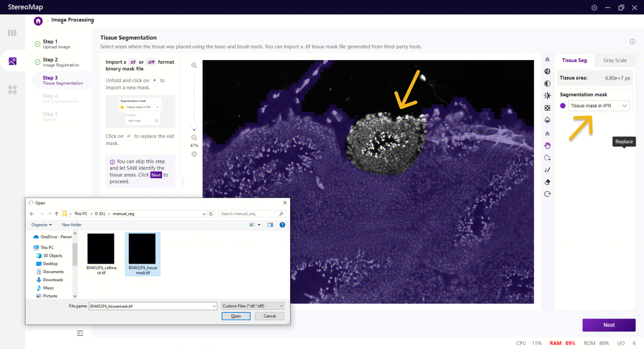Click the purple Next button
The width and height of the screenshot is (644, 349).
tap(609, 325)
